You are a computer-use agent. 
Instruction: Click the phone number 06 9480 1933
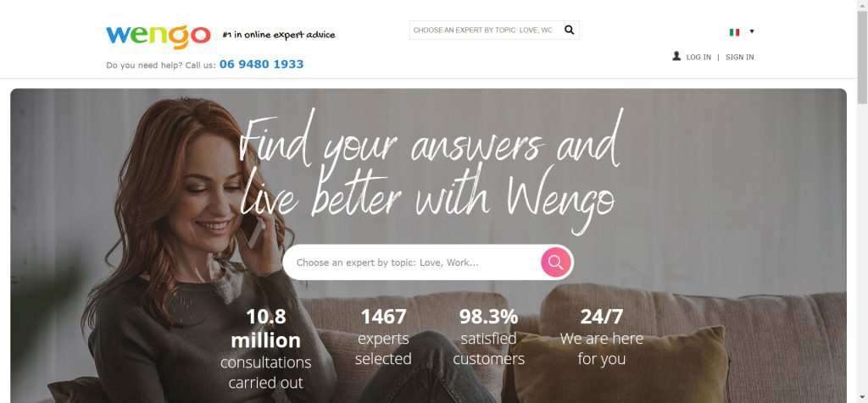click(x=261, y=64)
